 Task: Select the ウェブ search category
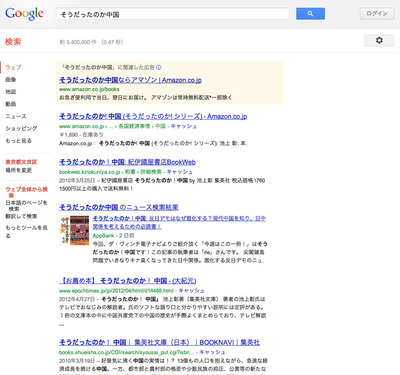pos(13,67)
